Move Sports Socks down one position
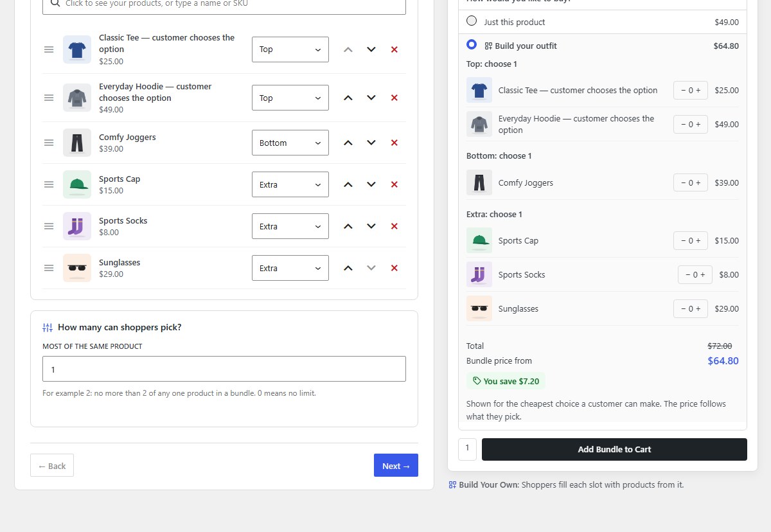This screenshot has height=532, width=771. pos(371,226)
